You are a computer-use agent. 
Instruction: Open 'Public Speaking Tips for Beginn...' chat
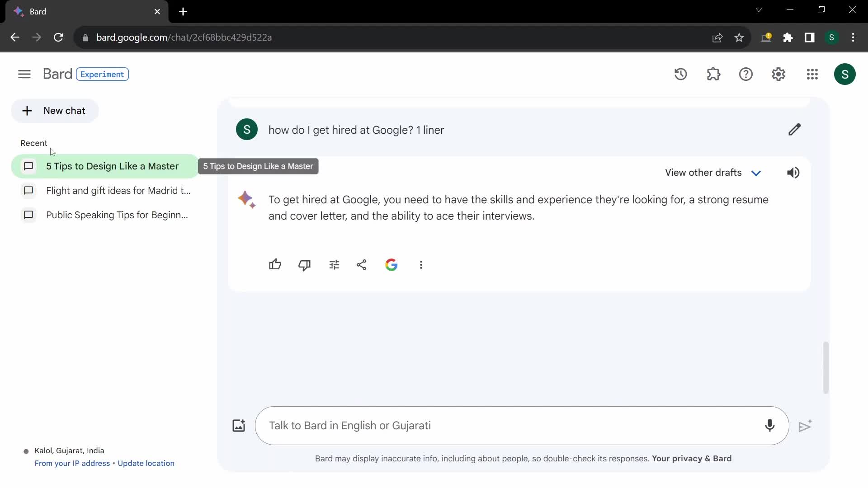tap(117, 215)
